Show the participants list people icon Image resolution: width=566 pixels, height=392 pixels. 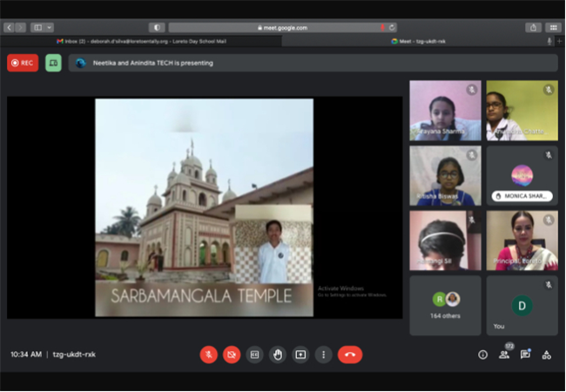tap(504, 355)
